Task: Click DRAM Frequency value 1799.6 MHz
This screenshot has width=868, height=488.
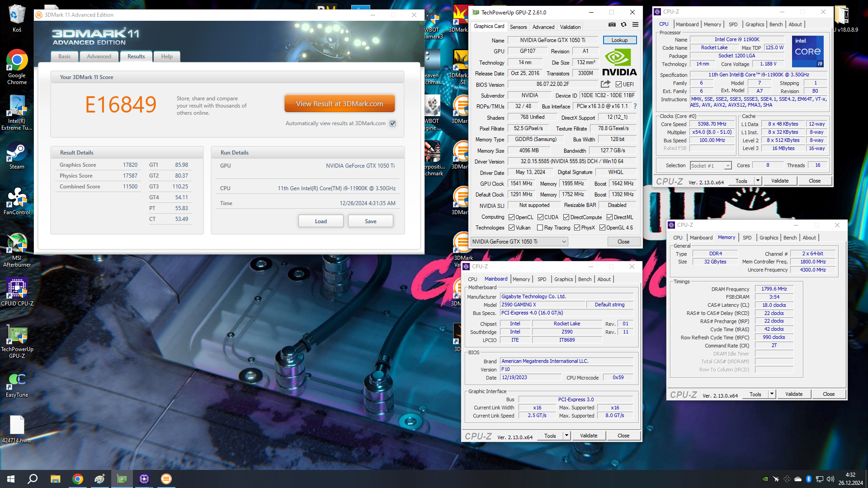Action: tap(774, 289)
